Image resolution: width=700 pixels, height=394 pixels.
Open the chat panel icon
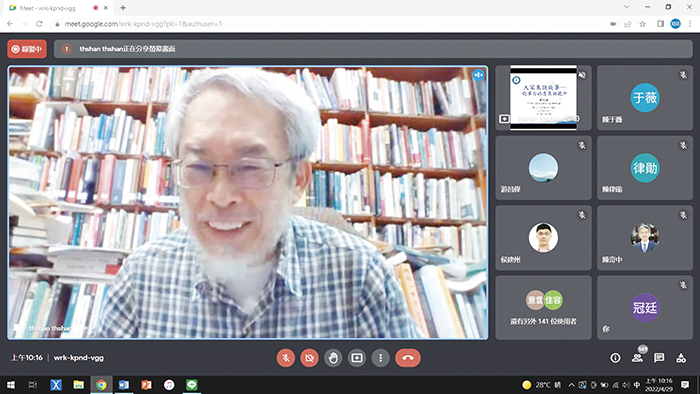pyautogui.click(x=659, y=358)
